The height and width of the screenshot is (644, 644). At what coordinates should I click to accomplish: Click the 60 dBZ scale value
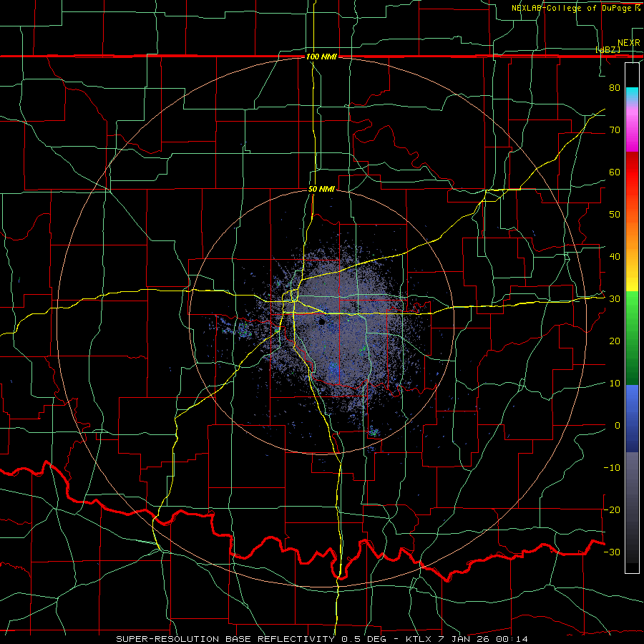(x=615, y=172)
